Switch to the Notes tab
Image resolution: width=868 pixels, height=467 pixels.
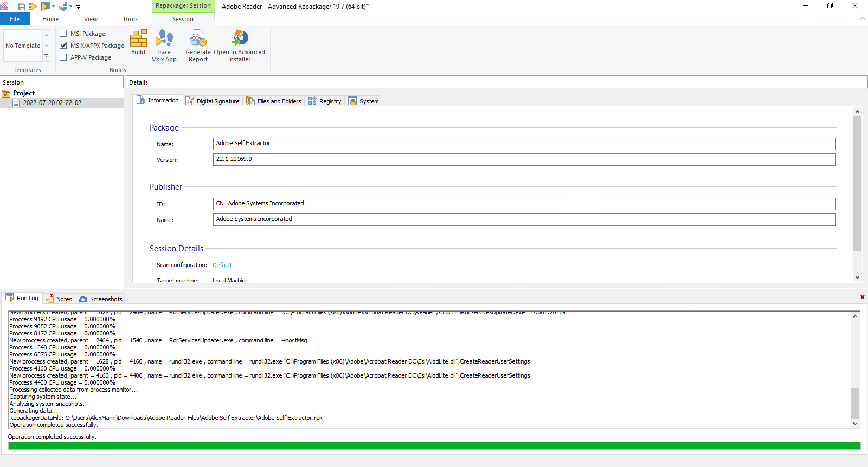(x=59, y=299)
